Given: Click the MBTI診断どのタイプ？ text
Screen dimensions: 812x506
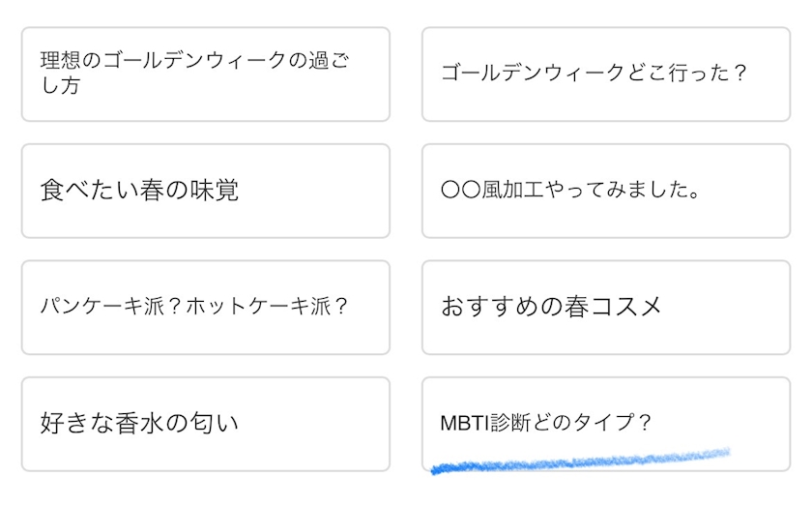Looking at the screenshot, I should [x=546, y=424].
